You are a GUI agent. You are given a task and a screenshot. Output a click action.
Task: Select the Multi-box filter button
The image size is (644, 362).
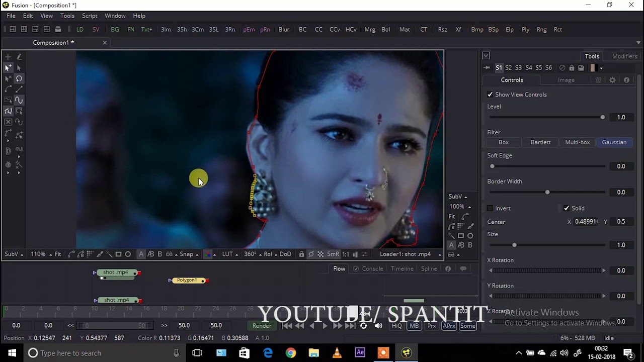(x=577, y=142)
